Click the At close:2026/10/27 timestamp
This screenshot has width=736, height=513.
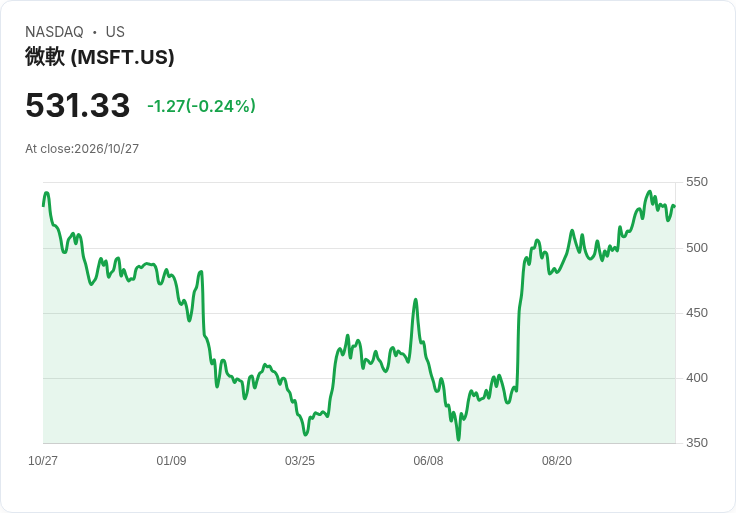[82, 149]
